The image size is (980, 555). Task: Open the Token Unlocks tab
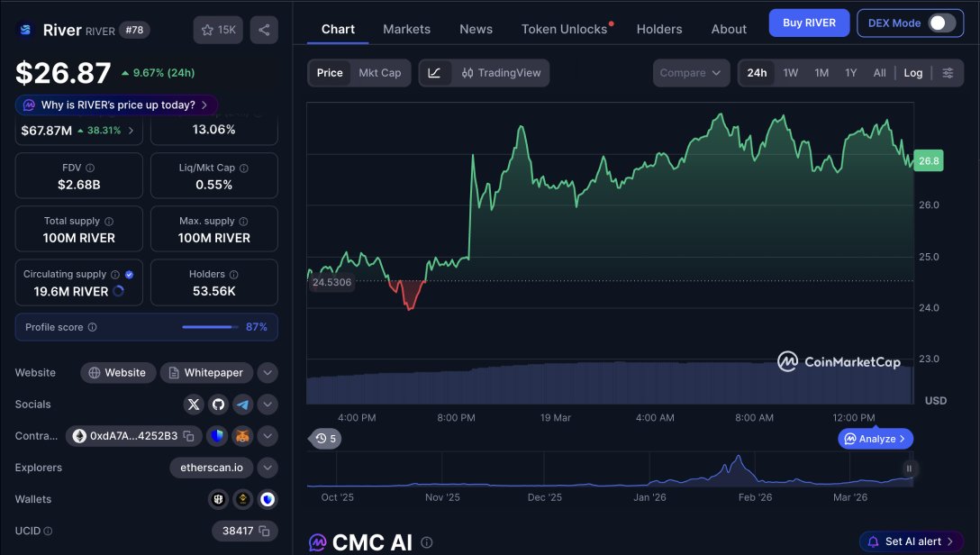click(x=565, y=30)
